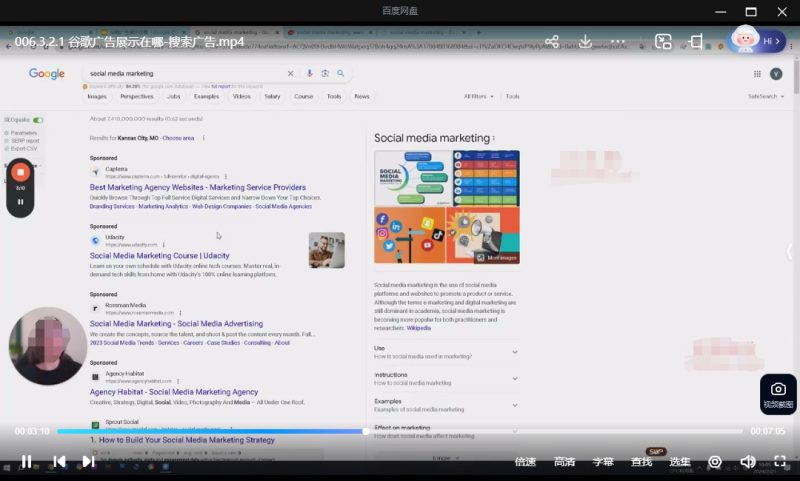Go back to the previous video
This screenshot has width=800, height=481.
[x=59, y=461]
